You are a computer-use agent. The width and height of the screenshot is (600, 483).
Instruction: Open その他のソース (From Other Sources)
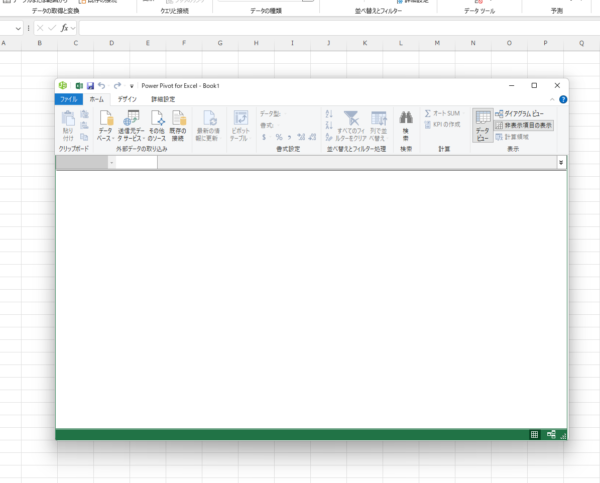[156, 124]
